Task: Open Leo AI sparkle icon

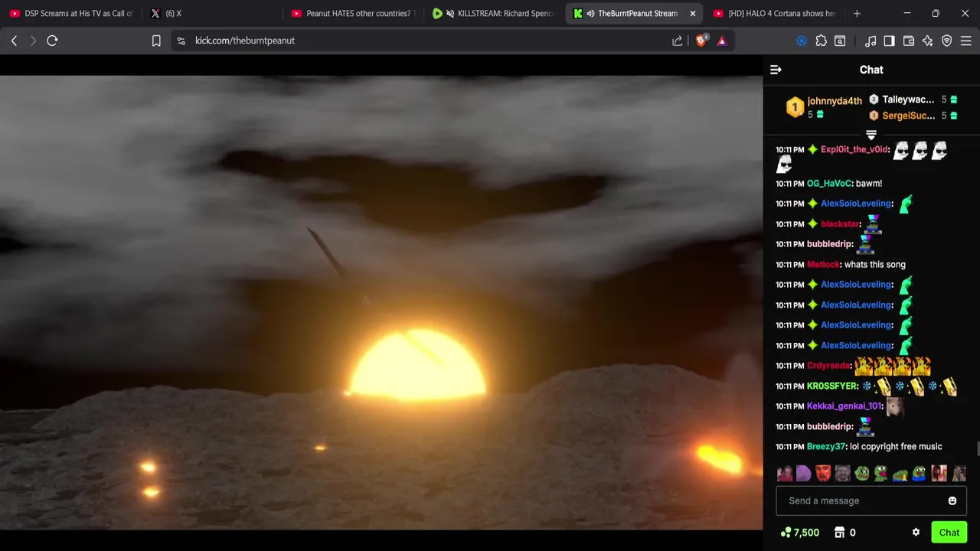Action: [x=928, y=41]
